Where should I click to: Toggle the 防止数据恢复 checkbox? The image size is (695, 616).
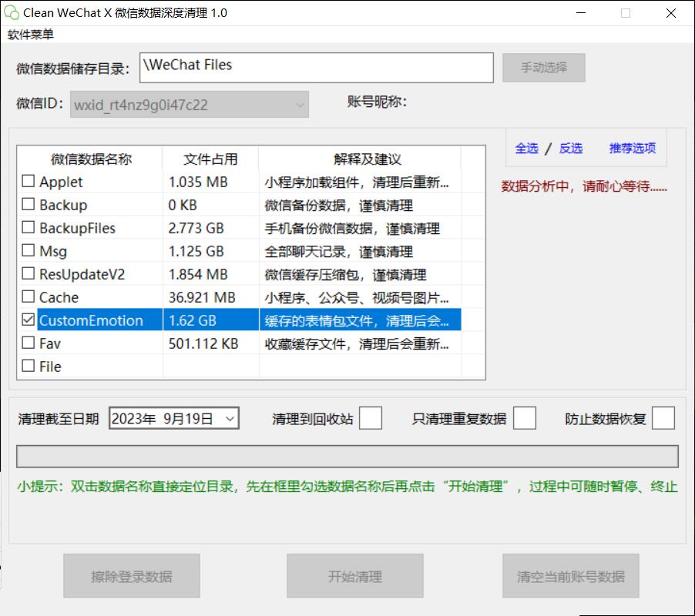coord(663,418)
